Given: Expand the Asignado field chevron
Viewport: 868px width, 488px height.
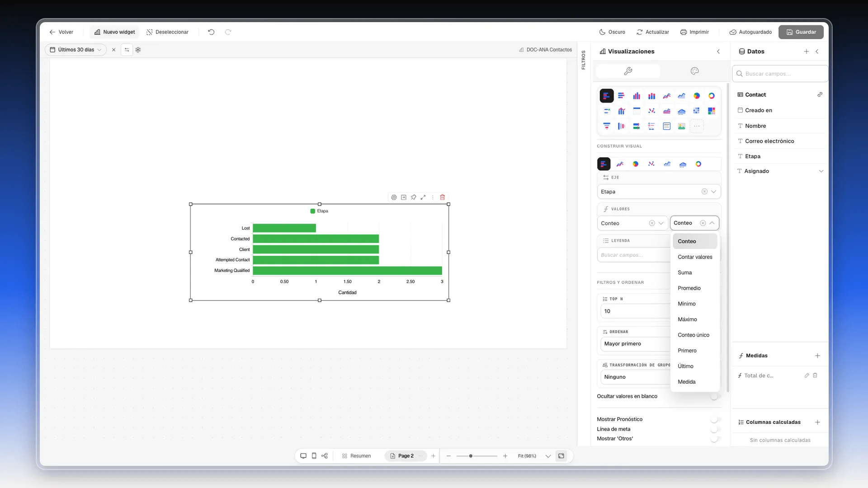Looking at the screenshot, I should pyautogui.click(x=821, y=171).
